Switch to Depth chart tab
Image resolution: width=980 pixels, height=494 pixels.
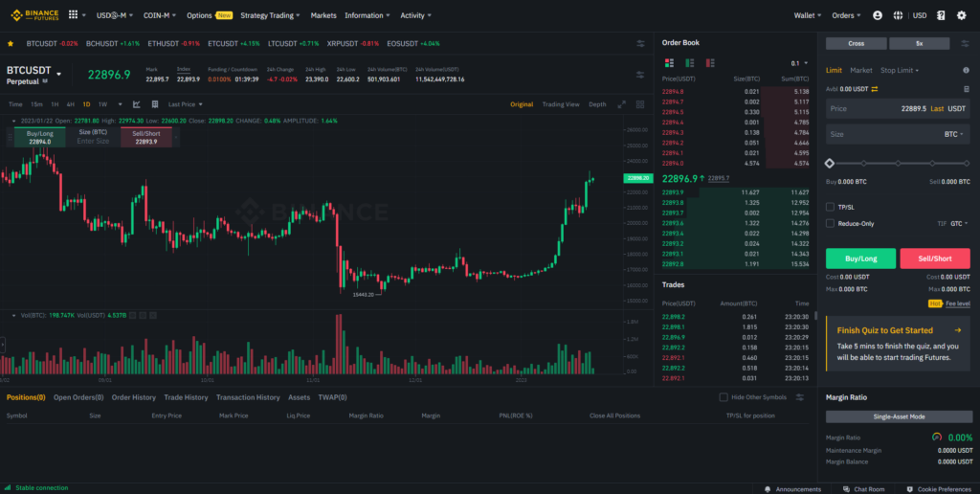pyautogui.click(x=597, y=104)
